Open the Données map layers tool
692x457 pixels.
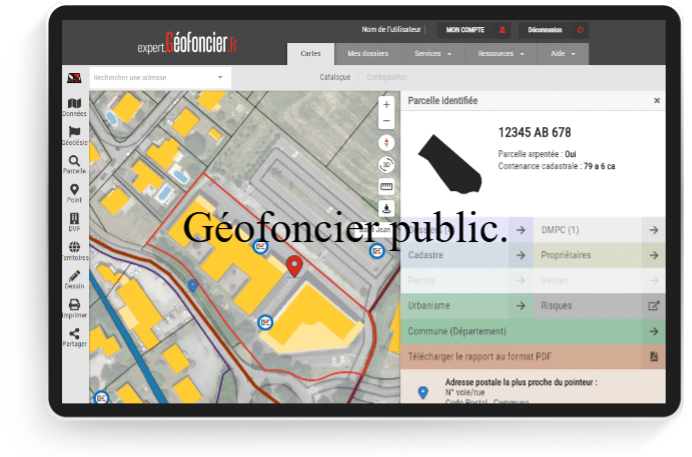[74, 107]
